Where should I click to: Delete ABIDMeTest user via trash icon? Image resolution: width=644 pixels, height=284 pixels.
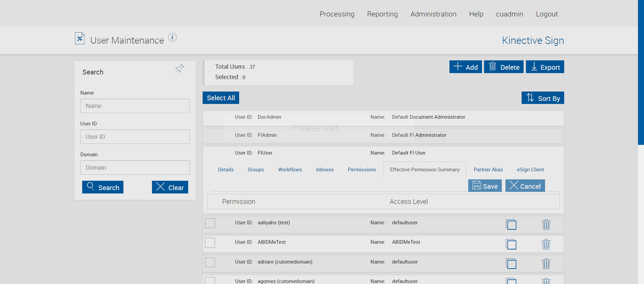pyautogui.click(x=546, y=244)
